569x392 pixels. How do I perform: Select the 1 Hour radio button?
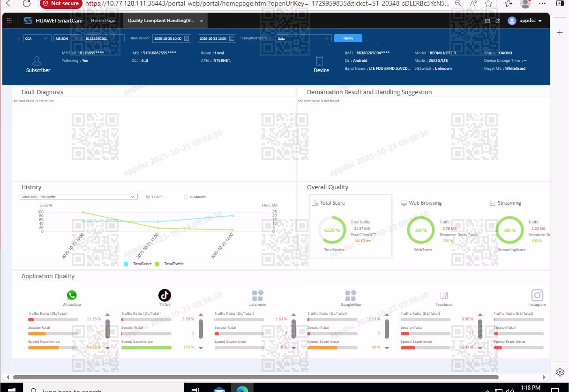click(148, 197)
